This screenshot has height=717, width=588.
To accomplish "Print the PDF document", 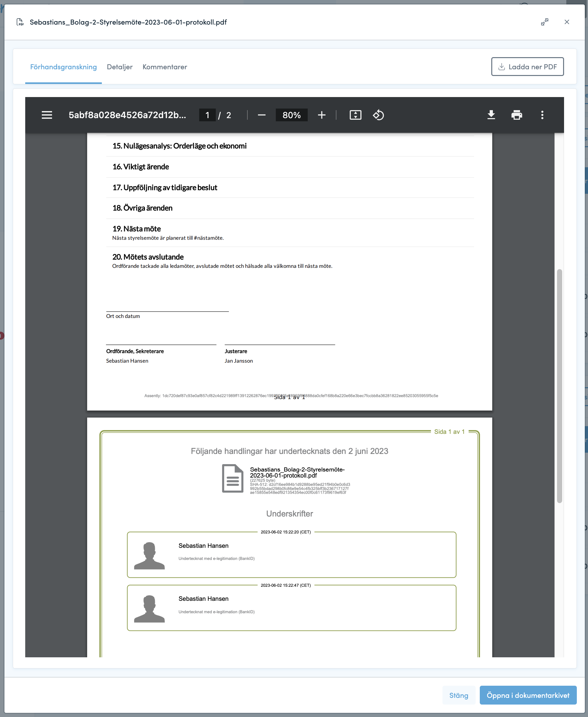I will (516, 115).
